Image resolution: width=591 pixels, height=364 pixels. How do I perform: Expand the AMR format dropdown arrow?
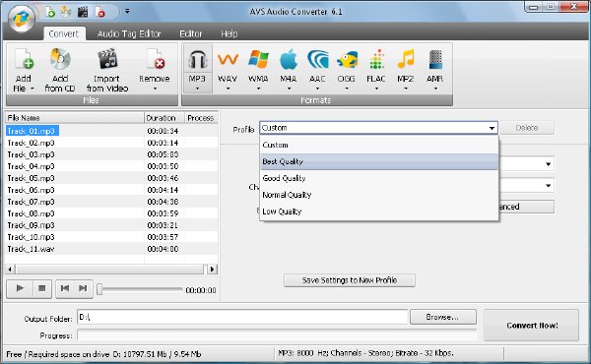pyautogui.click(x=435, y=89)
